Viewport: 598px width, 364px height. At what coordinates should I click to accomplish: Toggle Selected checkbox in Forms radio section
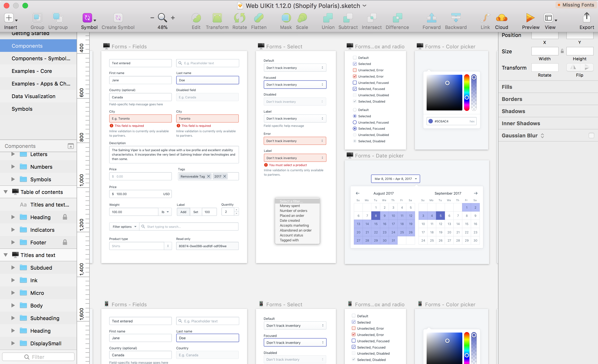tap(355, 63)
